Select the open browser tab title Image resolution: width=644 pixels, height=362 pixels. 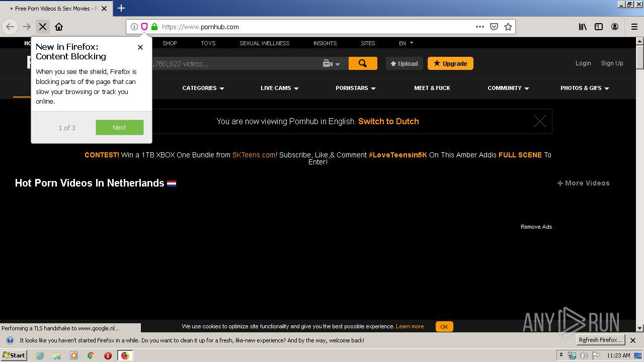56,9
